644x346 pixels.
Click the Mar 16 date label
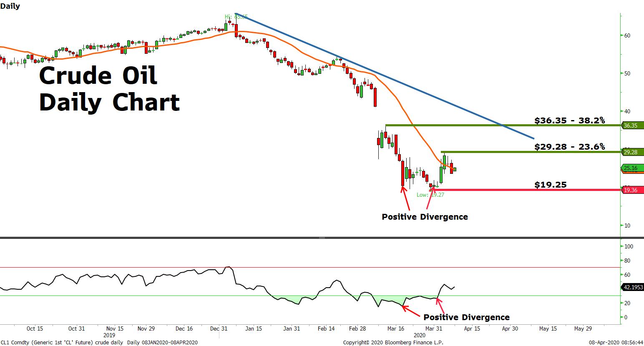396,328
